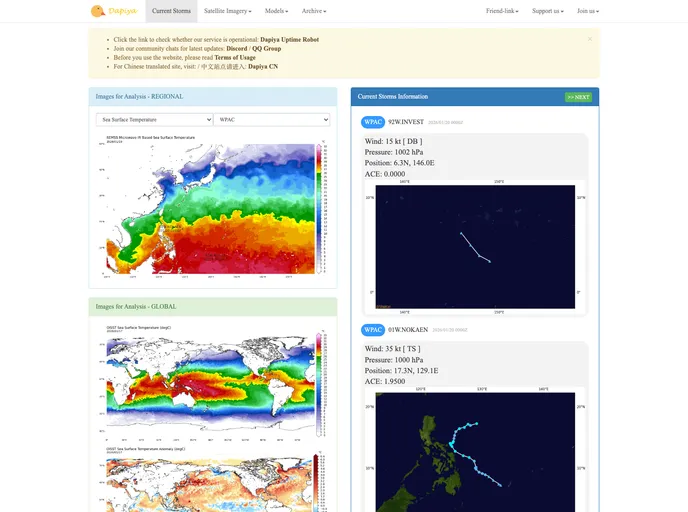Dismiss the yellow notice banner
The image size is (688, 512).
point(589,39)
